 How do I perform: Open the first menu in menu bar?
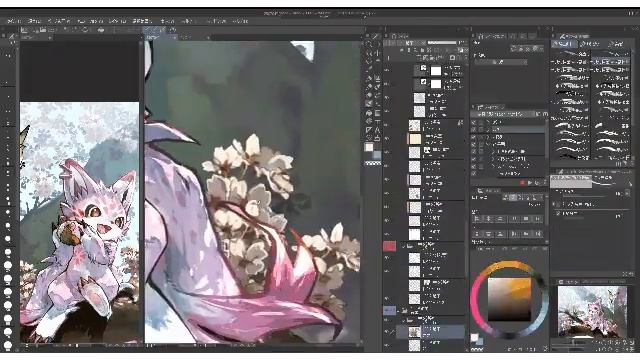13,20
